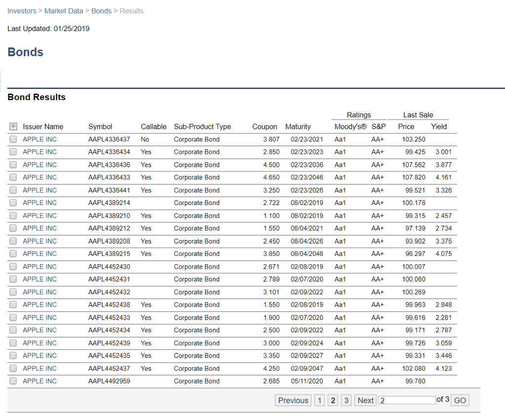This screenshot has width=505, height=420.
Task: Go to the Previous results page
Action: pos(293,400)
